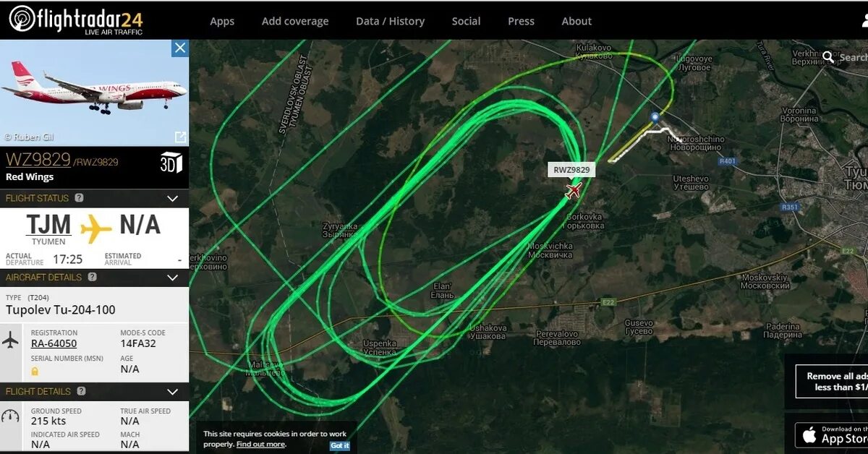
Task: Open the Find out more cookie link
Action: 260,444
